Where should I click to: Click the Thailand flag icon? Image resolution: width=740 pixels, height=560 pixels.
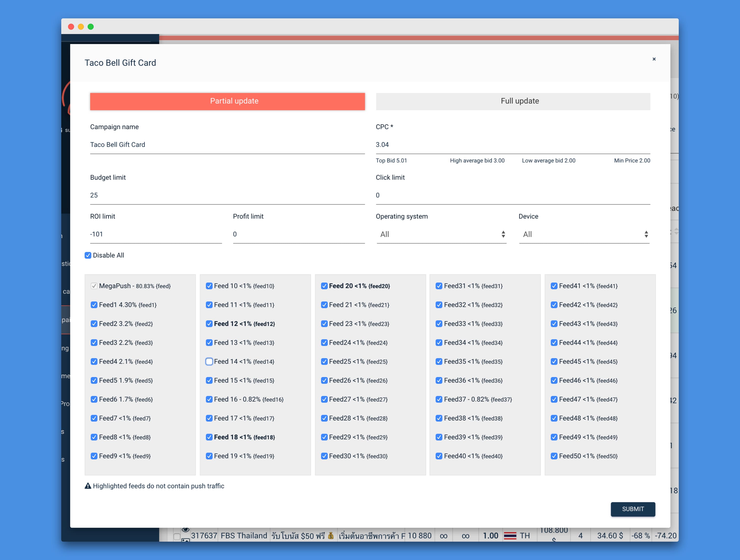pos(510,536)
